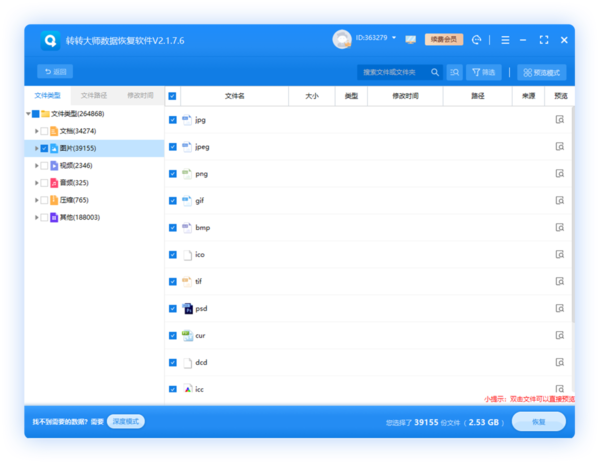The height and width of the screenshot is (464, 600).
Task: Switch to the 文件路径 tab
Action: 94,95
